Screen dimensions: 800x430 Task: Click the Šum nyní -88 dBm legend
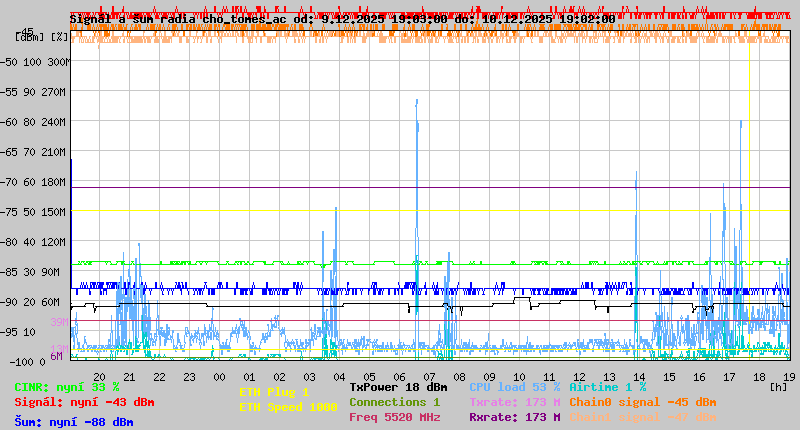point(74,422)
